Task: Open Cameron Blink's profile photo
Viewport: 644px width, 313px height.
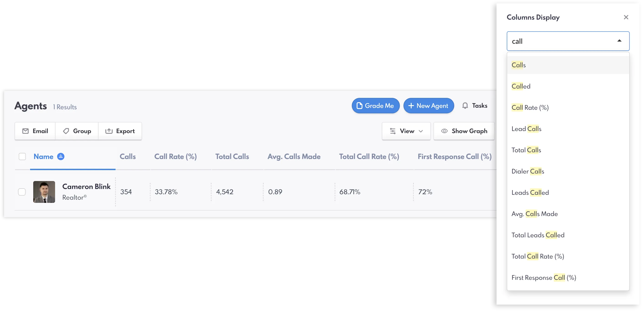Action: [44, 192]
